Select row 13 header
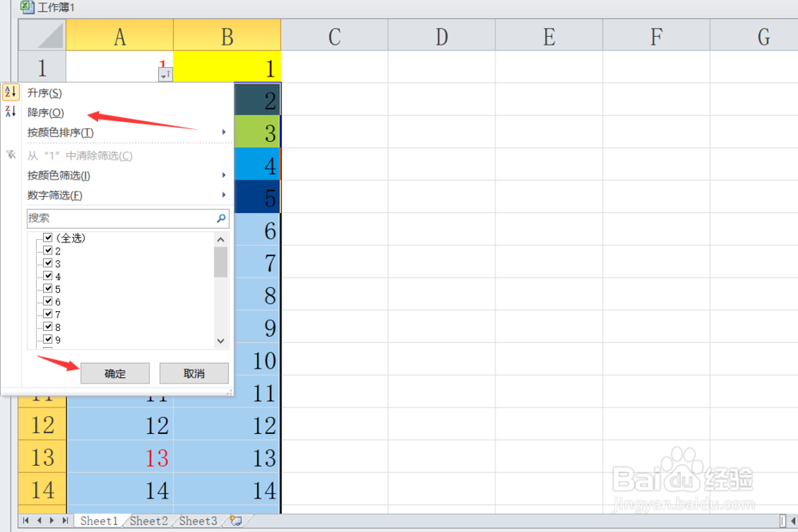 (42, 457)
